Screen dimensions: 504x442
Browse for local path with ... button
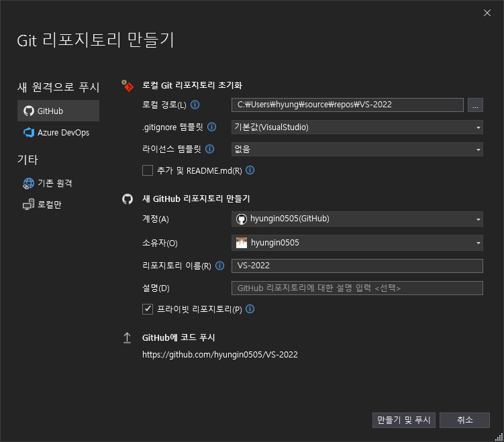tap(475, 105)
